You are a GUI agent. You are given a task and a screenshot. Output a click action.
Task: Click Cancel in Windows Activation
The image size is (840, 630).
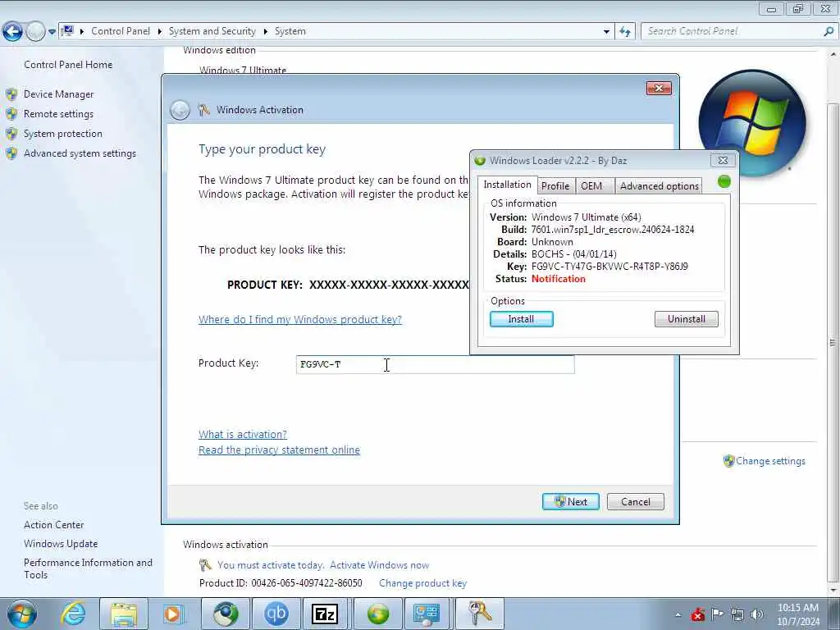tap(636, 502)
